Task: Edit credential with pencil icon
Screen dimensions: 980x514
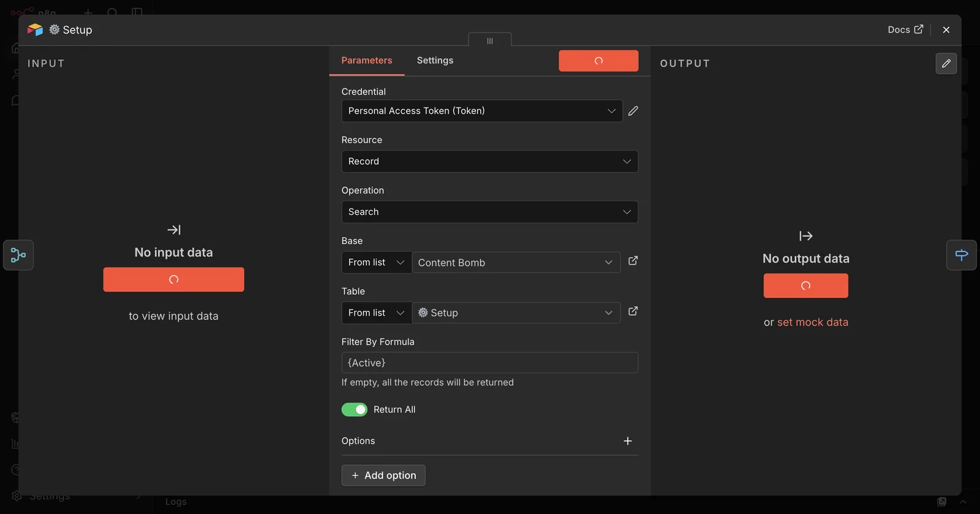Action: [633, 111]
